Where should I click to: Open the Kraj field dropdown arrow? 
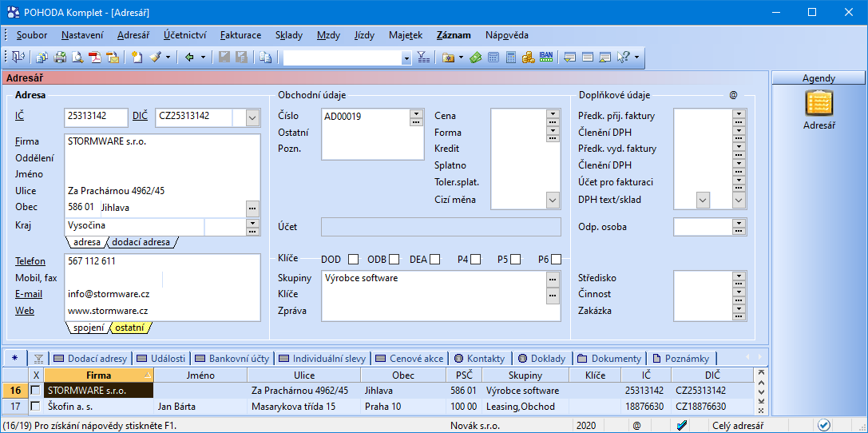click(253, 223)
